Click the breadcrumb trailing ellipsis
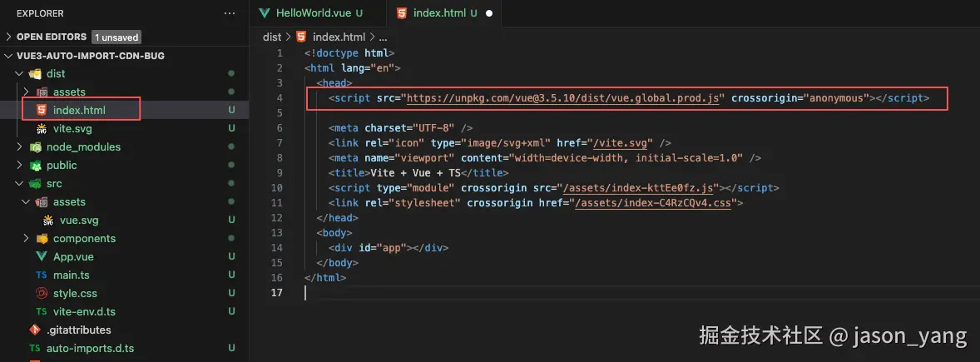 pyautogui.click(x=384, y=37)
